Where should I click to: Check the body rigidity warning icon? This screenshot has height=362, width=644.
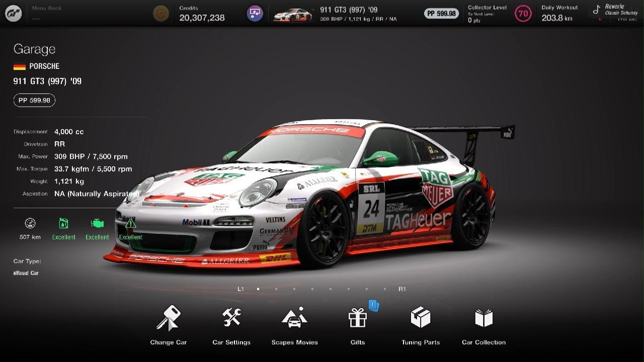[131, 223]
